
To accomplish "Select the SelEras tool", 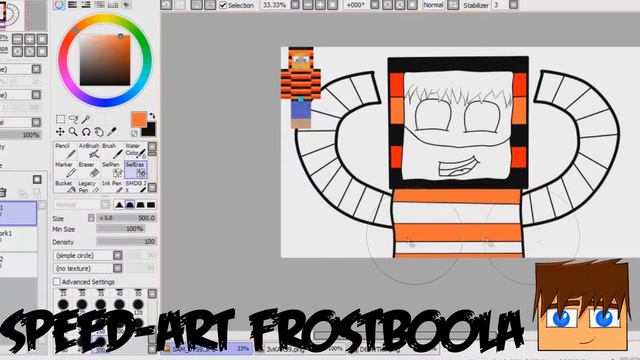I will 136,169.
